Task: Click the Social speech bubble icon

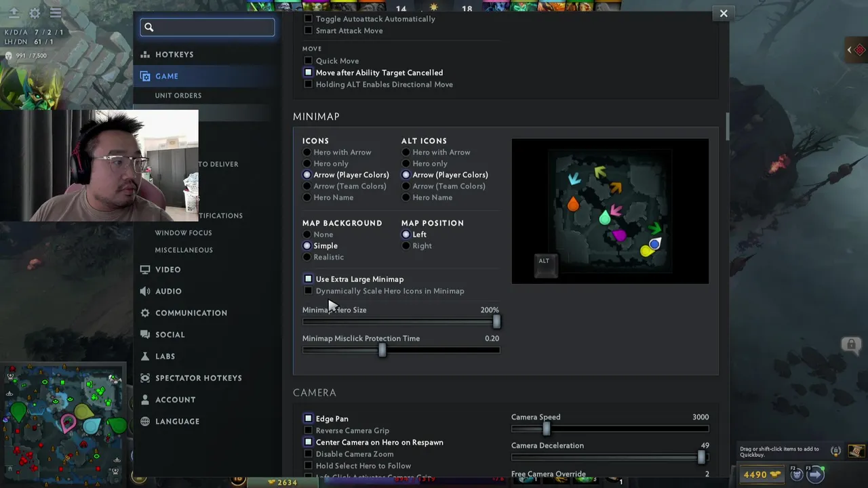Action: pyautogui.click(x=145, y=334)
